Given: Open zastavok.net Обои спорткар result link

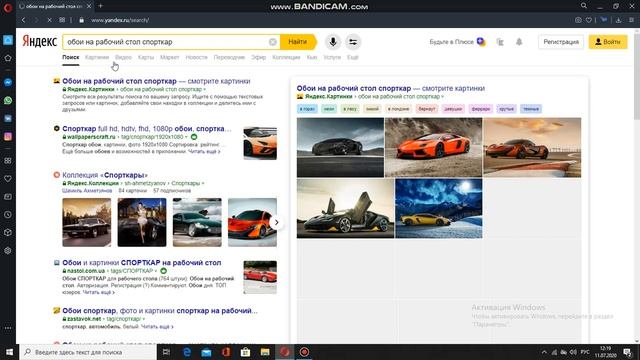Looking at the screenshot, I should (x=160, y=311).
